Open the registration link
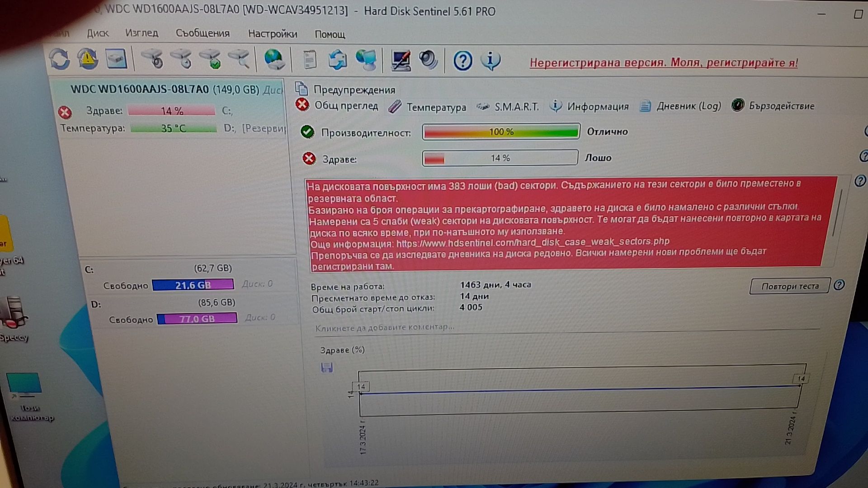This screenshot has height=488, width=868. click(663, 62)
